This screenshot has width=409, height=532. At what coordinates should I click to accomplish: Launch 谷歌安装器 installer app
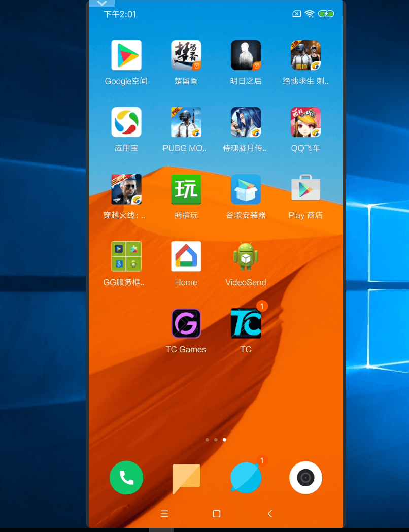246,189
